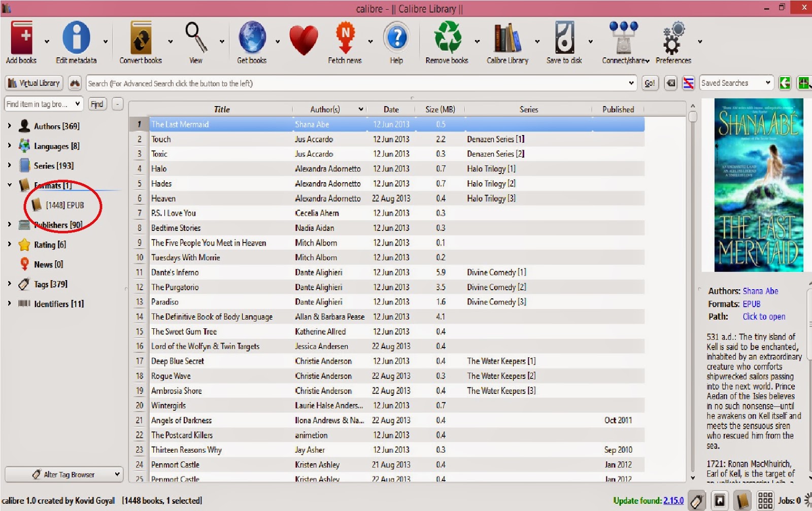Open the dropdown arrow beside Edit metadata

tap(106, 42)
